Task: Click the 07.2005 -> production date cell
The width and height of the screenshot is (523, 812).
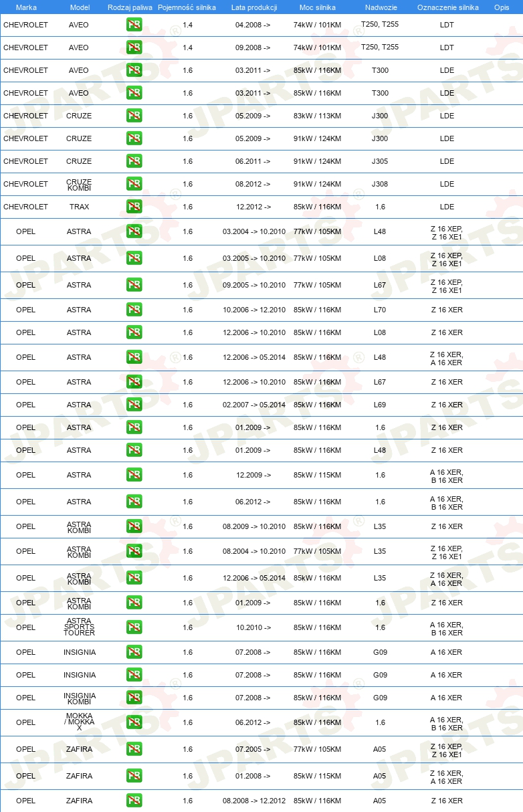Action: click(253, 749)
